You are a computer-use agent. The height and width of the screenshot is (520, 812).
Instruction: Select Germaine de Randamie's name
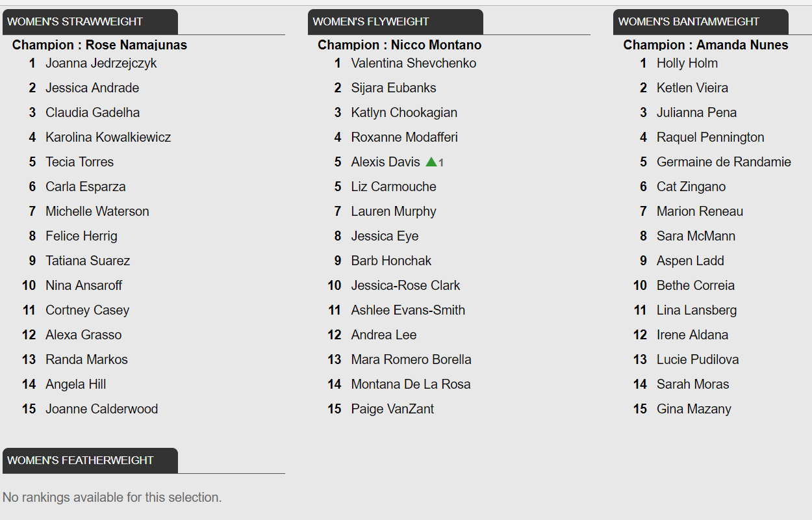click(724, 162)
